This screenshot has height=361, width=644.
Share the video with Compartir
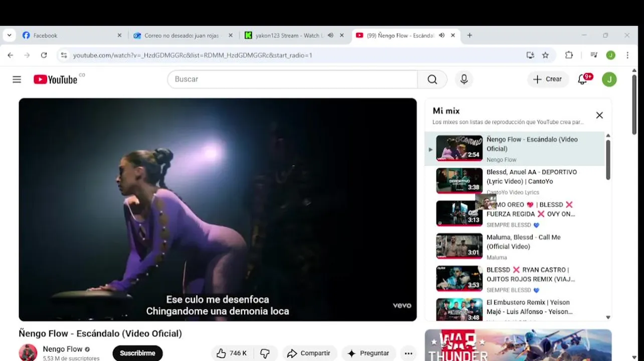pyautogui.click(x=308, y=353)
